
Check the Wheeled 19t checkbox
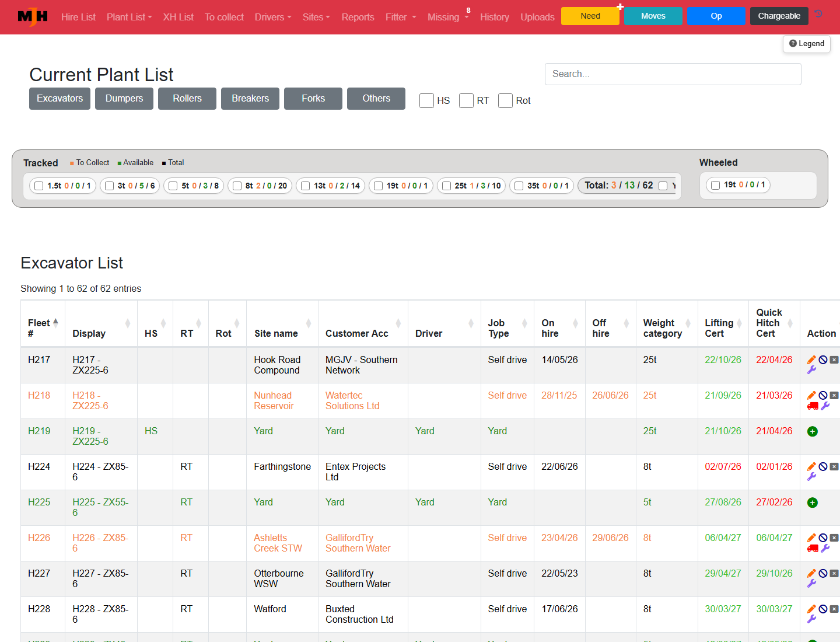pos(715,185)
